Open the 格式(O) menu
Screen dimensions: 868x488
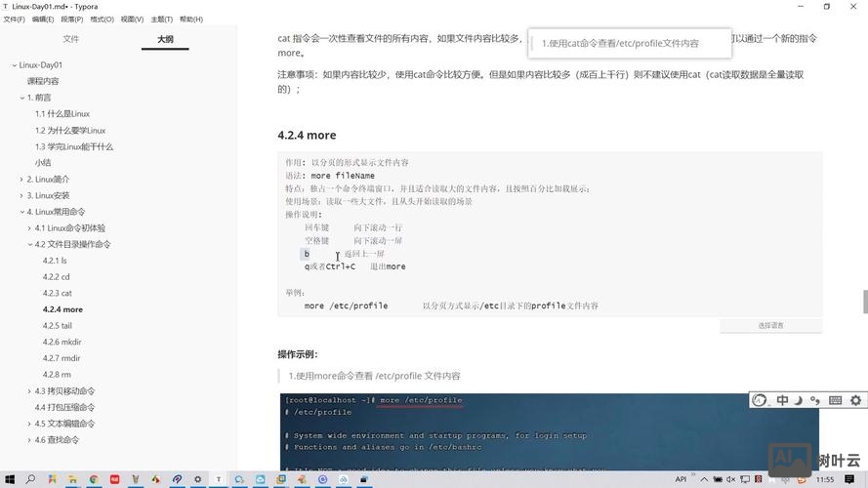[102, 19]
